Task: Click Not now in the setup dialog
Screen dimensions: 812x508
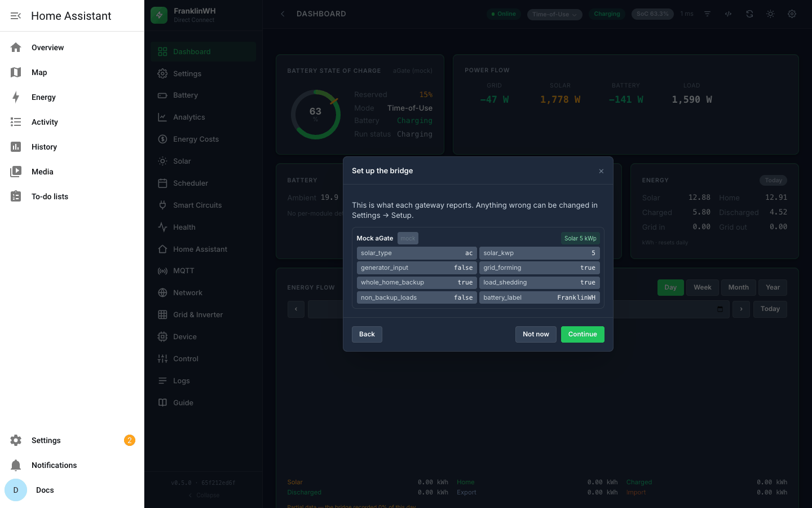Action: [x=536, y=334]
